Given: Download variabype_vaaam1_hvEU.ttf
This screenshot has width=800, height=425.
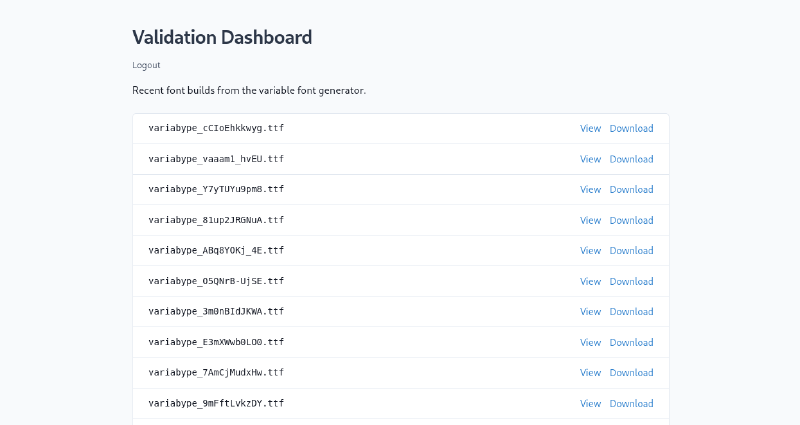Looking at the screenshot, I should 631,159.
